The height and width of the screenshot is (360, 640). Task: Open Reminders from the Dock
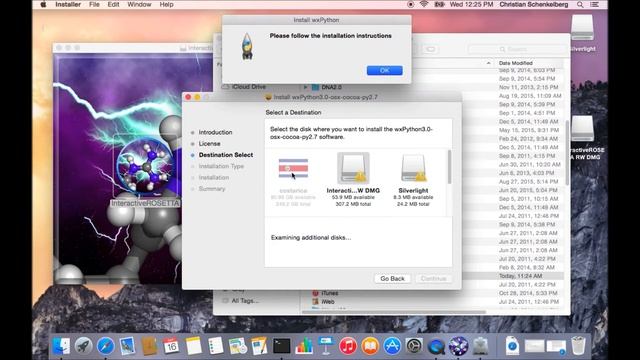tap(216, 346)
